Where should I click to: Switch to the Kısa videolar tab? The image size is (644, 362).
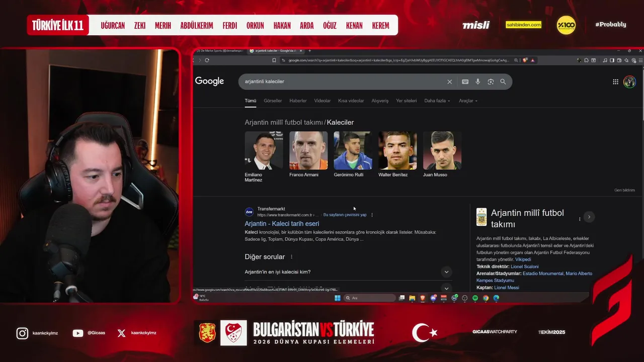pyautogui.click(x=351, y=101)
